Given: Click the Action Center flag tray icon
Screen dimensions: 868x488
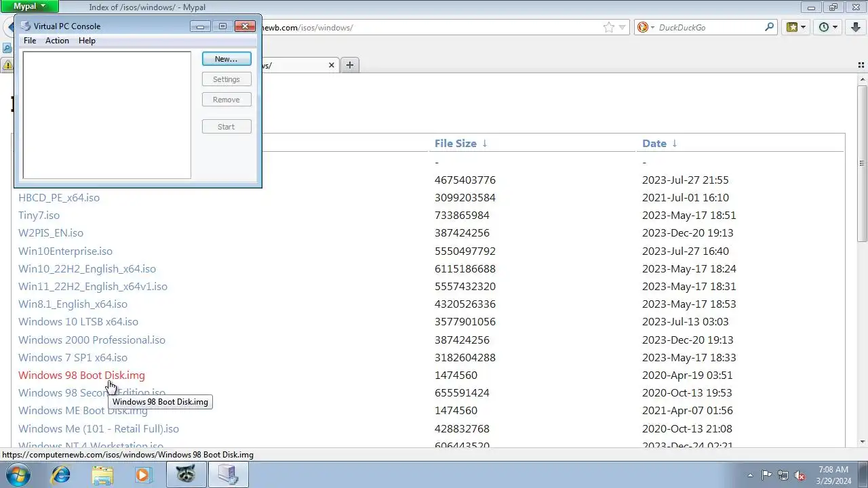Looking at the screenshot, I should pos(766,476).
